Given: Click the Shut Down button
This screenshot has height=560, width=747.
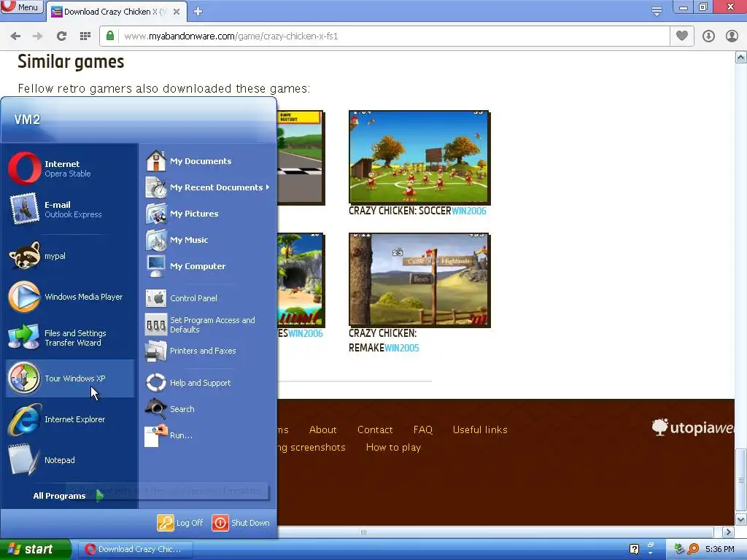Looking at the screenshot, I should [x=241, y=523].
